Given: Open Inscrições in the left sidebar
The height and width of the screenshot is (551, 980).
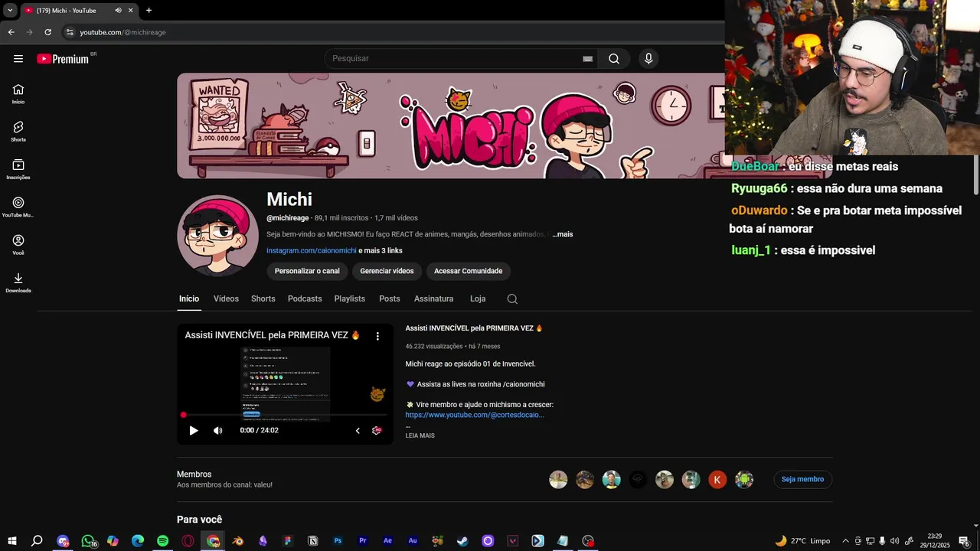Looking at the screenshot, I should [x=18, y=169].
